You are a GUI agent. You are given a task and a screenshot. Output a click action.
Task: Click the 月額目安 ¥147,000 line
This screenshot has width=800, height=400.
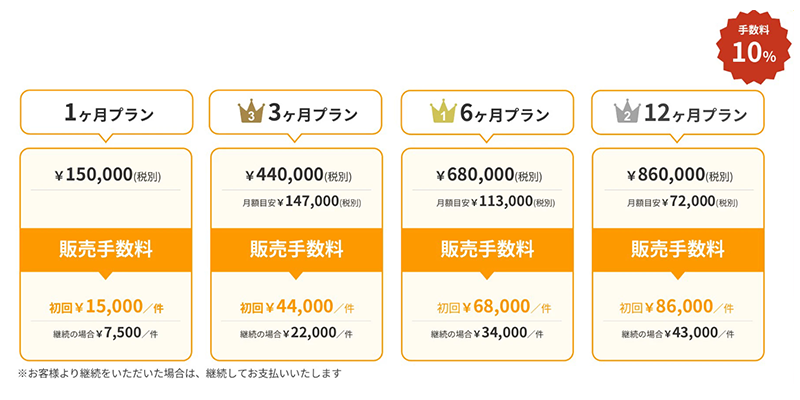(x=296, y=202)
